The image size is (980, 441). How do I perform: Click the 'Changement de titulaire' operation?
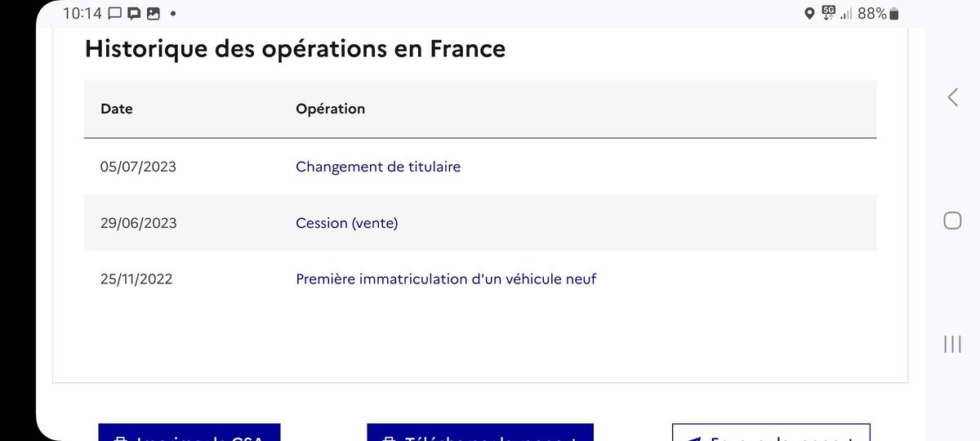click(x=378, y=167)
